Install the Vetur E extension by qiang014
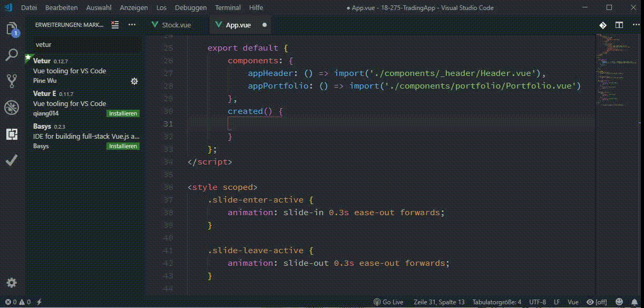The width and height of the screenshot is (644, 308). coord(123,113)
